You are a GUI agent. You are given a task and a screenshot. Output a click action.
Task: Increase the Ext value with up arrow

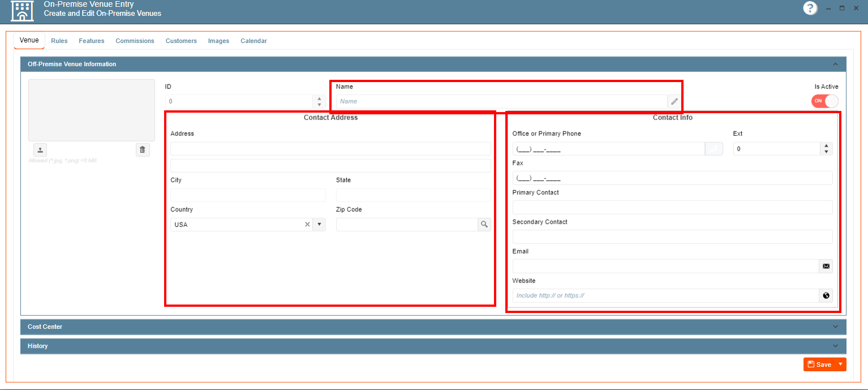pyautogui.click(x=827, y=145)
